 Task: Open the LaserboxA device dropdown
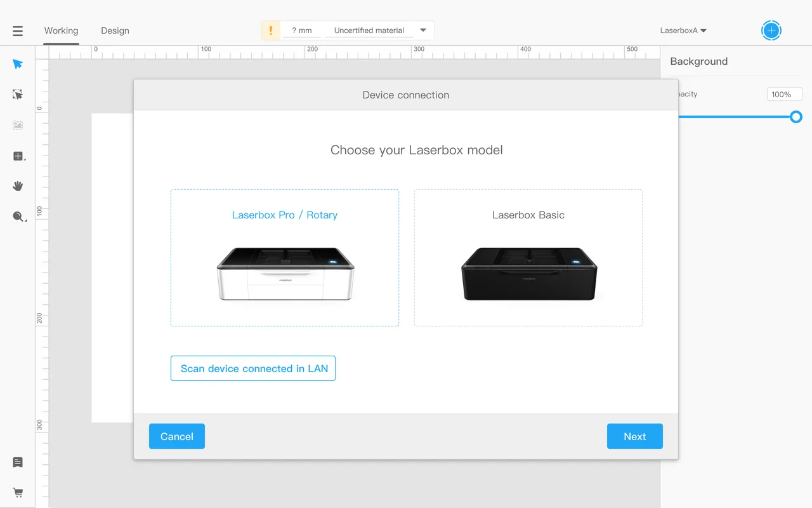point(683,30)
